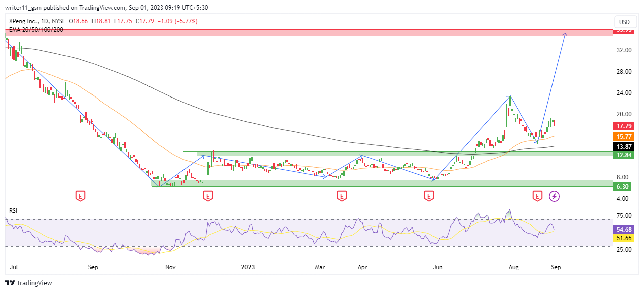Click the earnings marker near late November
644x292 pixels.
(208, 196)
